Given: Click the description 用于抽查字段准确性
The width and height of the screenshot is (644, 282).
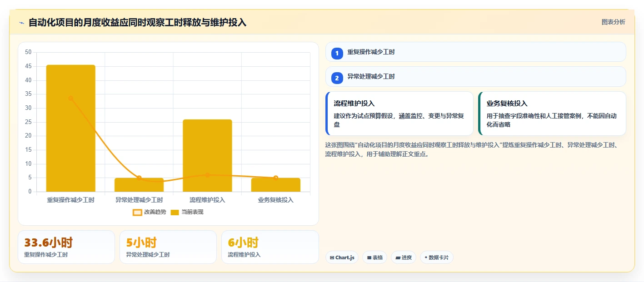Looking at the screenshot, I should [552, 120].
